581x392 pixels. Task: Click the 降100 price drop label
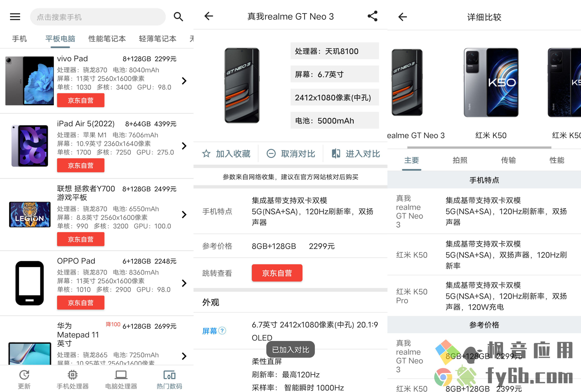[x=113, y=324]
